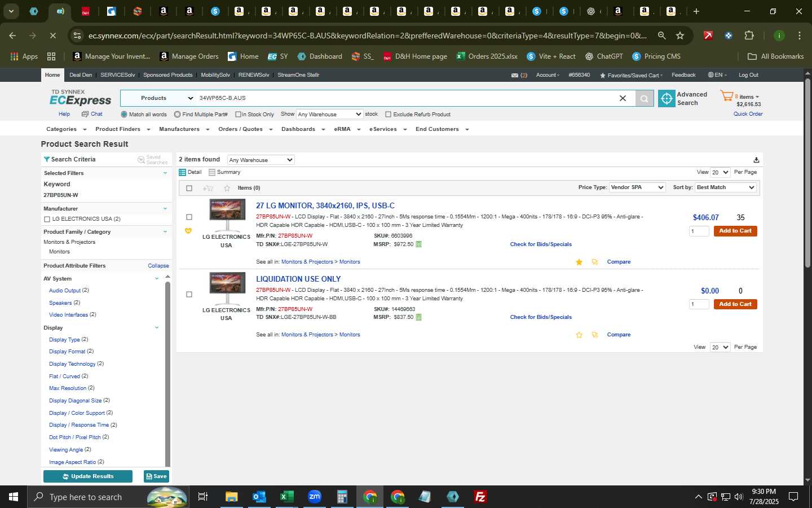
Task: Click favorite star for LIQUIDATION USE ONLY
Action: (579, 335)
